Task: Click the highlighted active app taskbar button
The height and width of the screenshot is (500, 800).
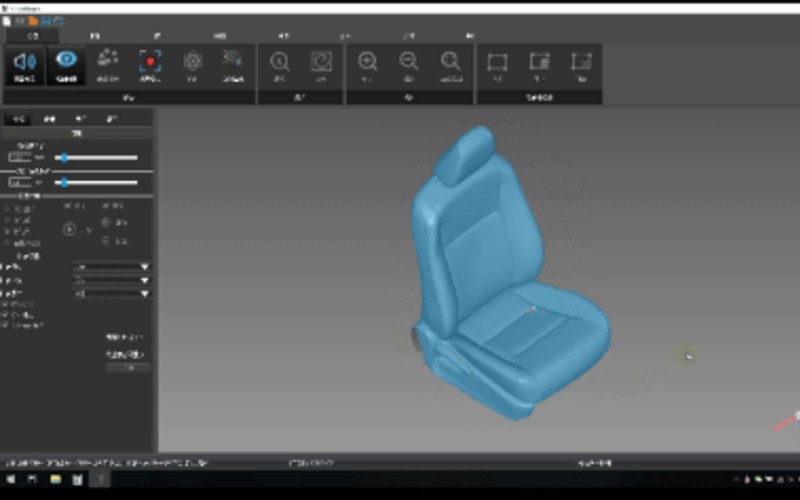Action: [x=101, y=479]
